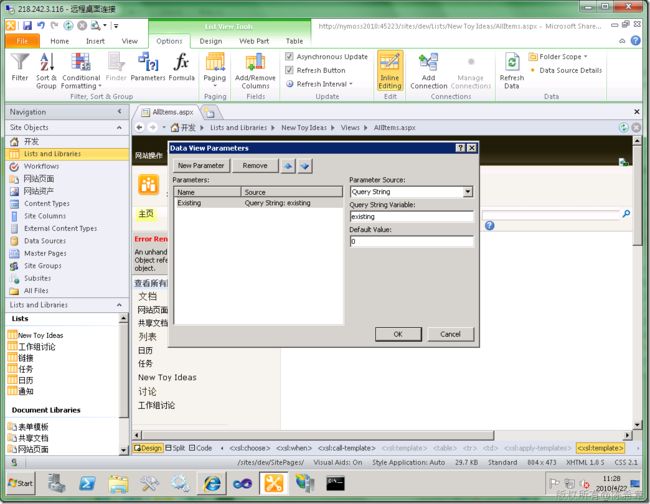Click Windows Start button
650x504 pixels.
[x=20, y=483]
